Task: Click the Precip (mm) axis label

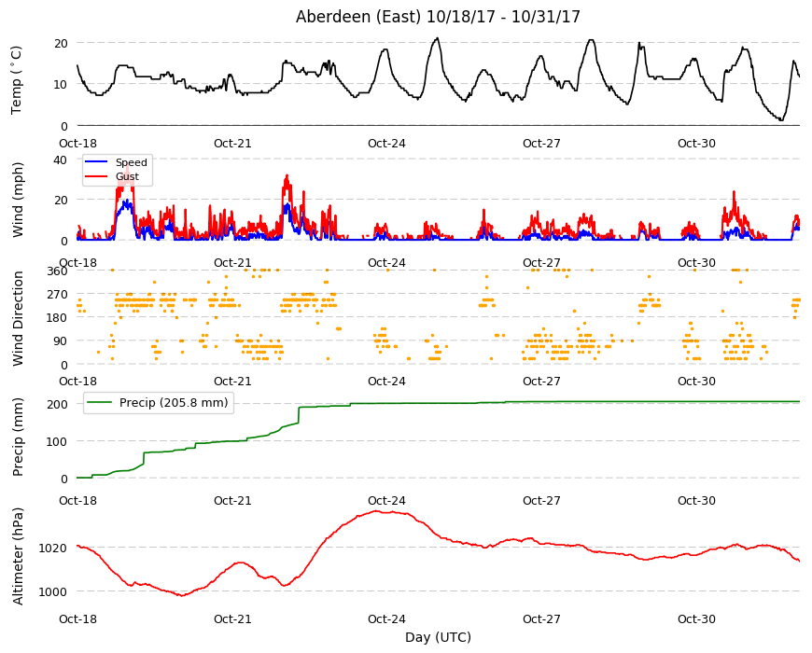Action: tap(18, 438)
